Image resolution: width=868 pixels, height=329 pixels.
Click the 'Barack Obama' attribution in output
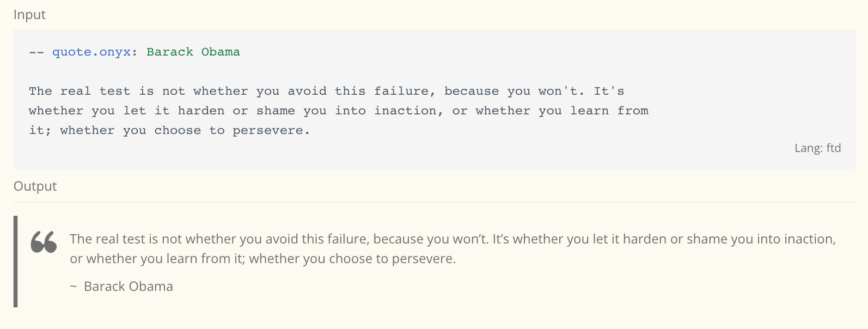(129, 287)
